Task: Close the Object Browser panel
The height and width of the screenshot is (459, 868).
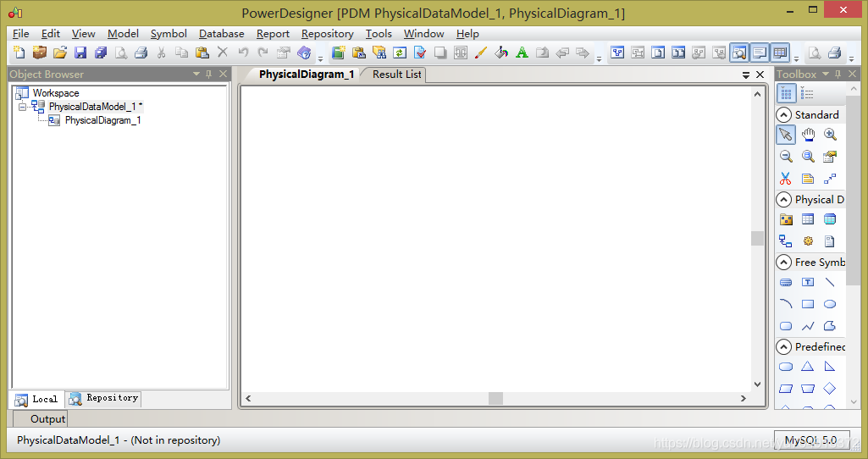Action: (223, 74)
